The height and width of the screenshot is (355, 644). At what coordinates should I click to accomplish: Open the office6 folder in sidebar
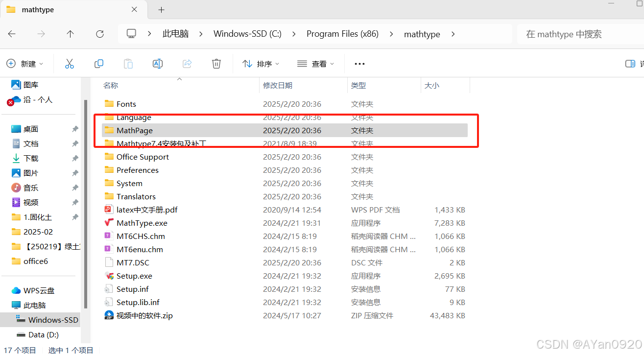pos(36,261)
